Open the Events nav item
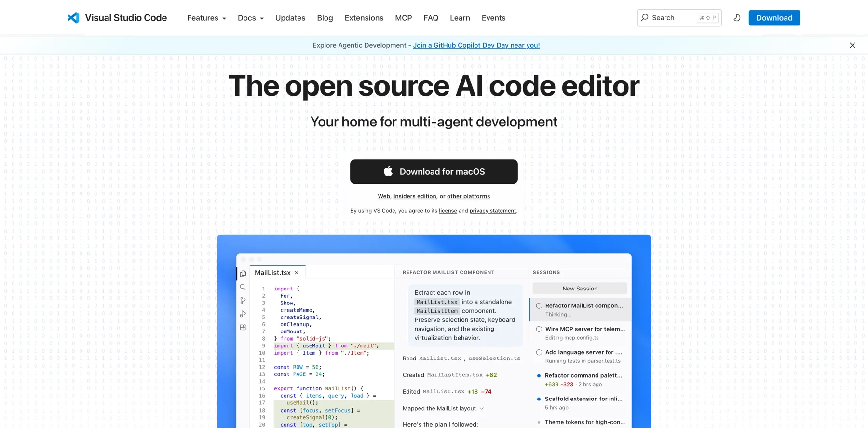 [494, 18]
